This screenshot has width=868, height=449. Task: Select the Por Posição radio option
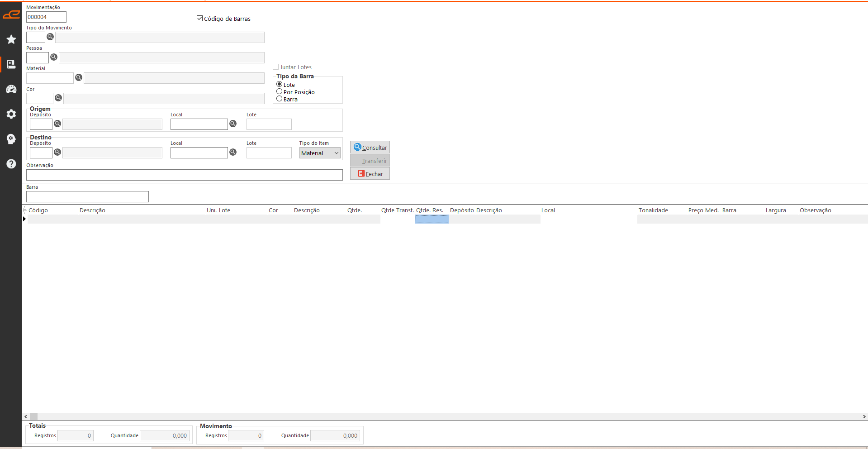(x=280, y=91)
